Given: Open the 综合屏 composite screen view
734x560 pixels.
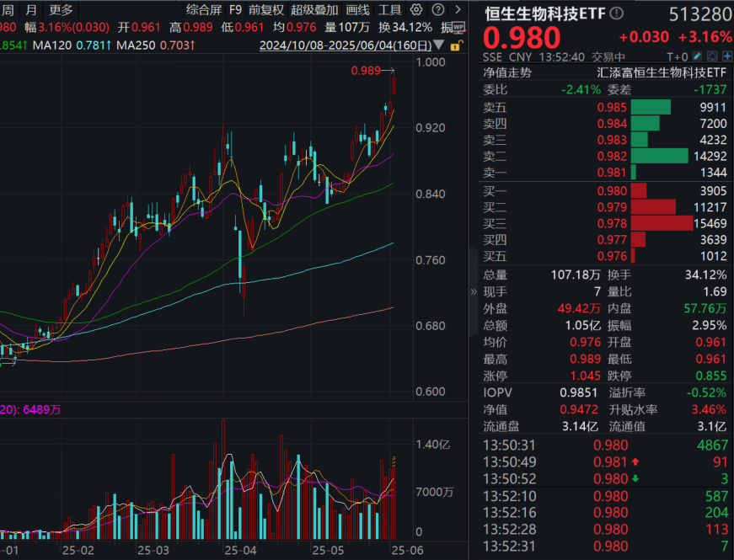Looking at the screenshot, I should point(204,9).
